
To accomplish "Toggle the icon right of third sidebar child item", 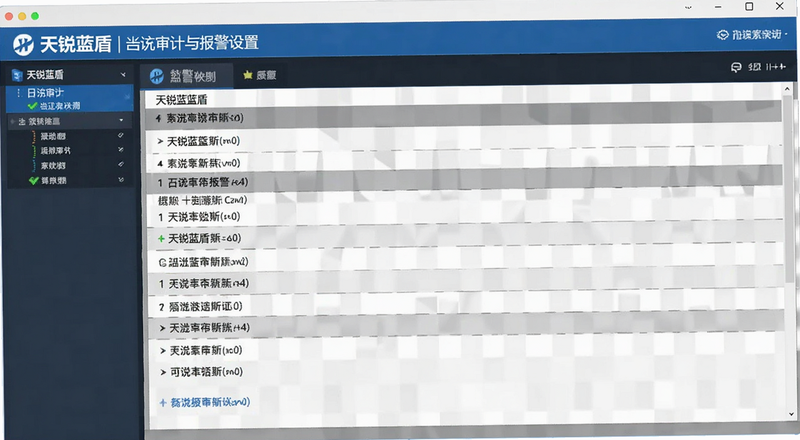I will click(x=121, y=164).
